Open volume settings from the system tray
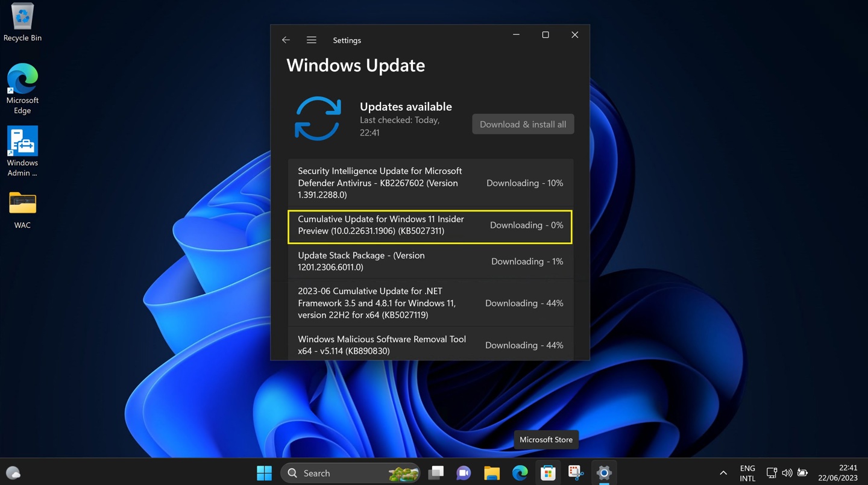868x485 pixels. point(787,473)
